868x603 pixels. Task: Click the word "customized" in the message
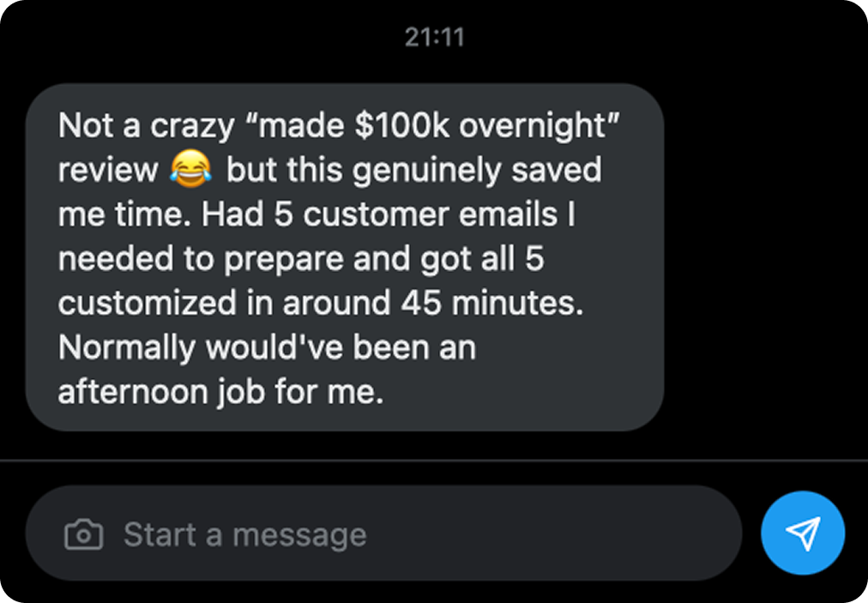pyautogui.click(x=148, y=303)
